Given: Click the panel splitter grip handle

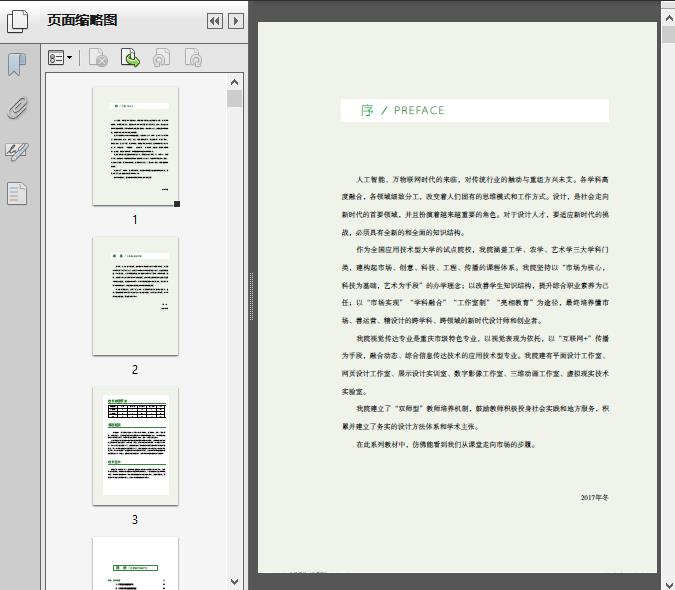Looking at the screenshot, I should click(251, 297).
